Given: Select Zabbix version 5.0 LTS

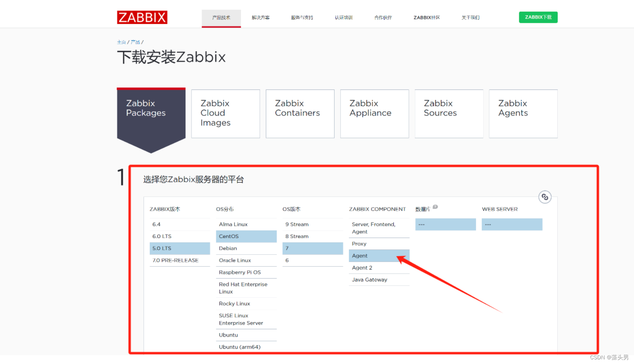Looking at the screenshot, I should click(x=180, y=248).
